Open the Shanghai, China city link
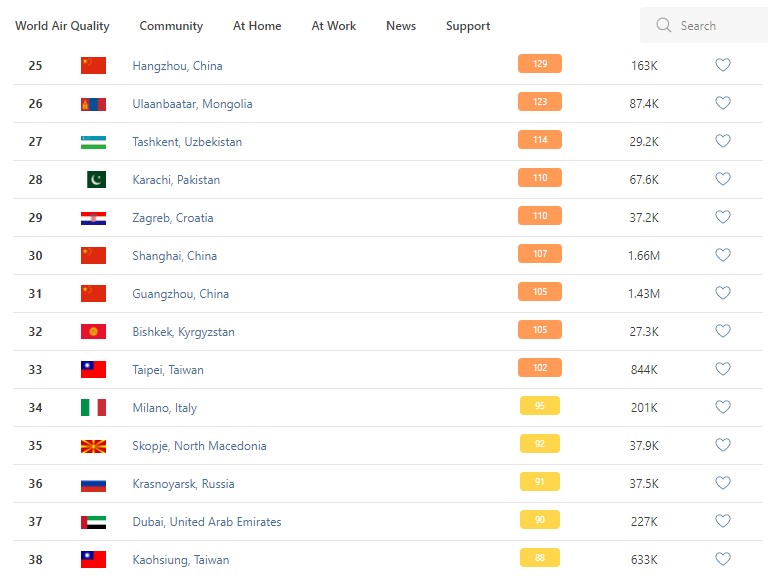The image size is (768, 577). (x=174, y=256)
